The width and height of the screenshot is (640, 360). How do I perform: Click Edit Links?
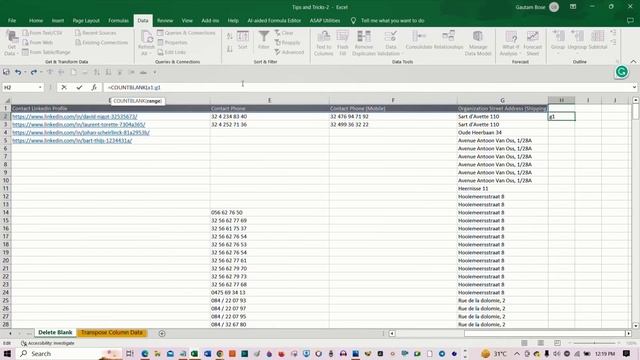click(171, 52)
